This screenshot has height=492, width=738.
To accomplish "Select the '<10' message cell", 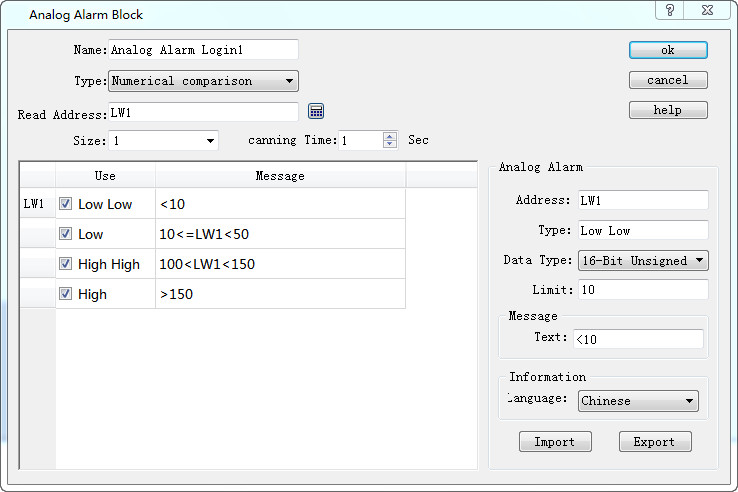I will click(x=281, y=204).
